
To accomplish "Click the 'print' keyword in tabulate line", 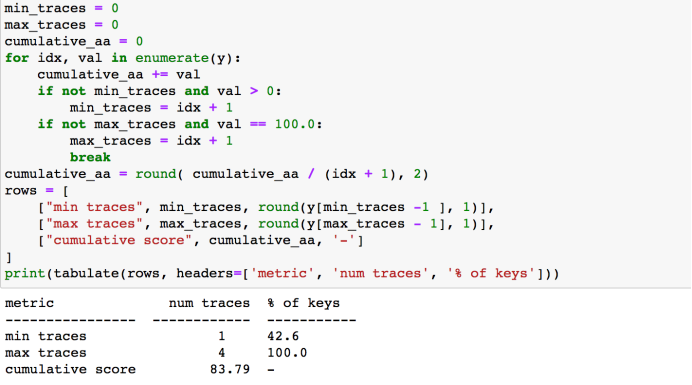I will click(x=25, y=274).
